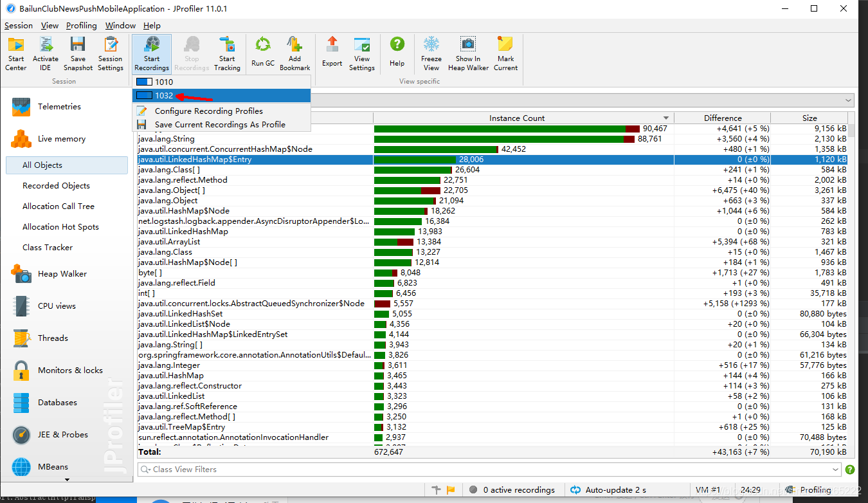The width and height of the screenshot is (868, 503).
Task: Select recording profile 1032
Action: tap(221, 95)
